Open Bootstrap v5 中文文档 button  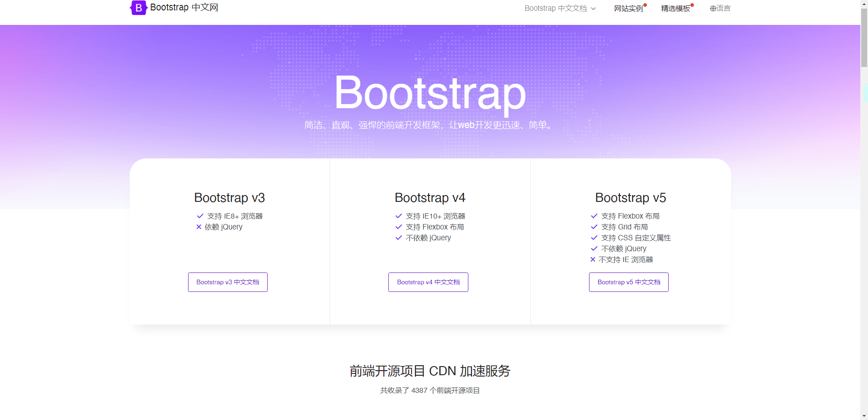pyautogui.click(x=629, y=282)
